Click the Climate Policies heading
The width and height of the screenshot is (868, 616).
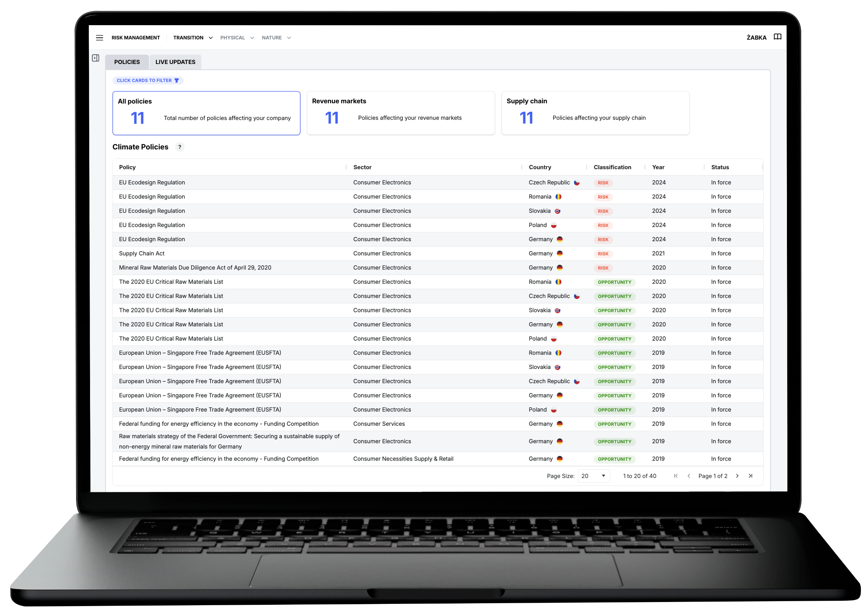click(140, 147)
